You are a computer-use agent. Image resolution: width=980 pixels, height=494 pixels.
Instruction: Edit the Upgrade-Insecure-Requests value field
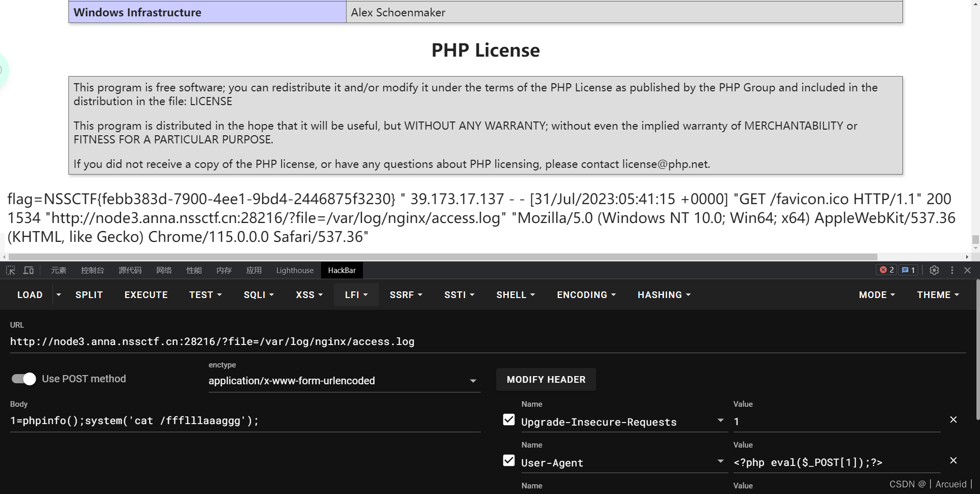(837, 422)
